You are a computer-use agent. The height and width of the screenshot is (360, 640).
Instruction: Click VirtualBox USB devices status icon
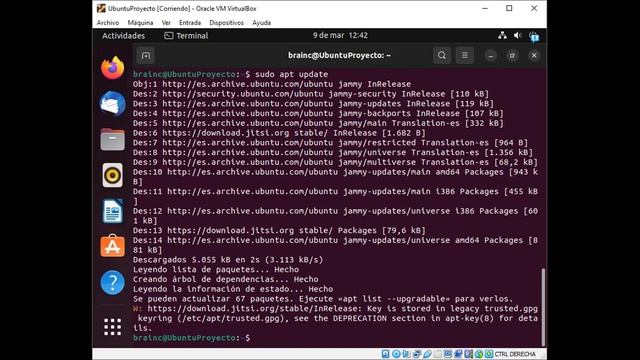pos(427,354)
